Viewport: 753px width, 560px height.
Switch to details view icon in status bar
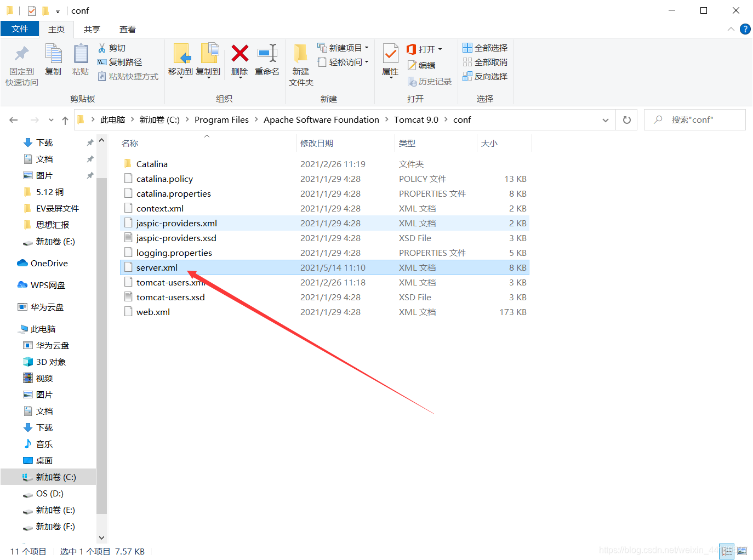(727, 551)
